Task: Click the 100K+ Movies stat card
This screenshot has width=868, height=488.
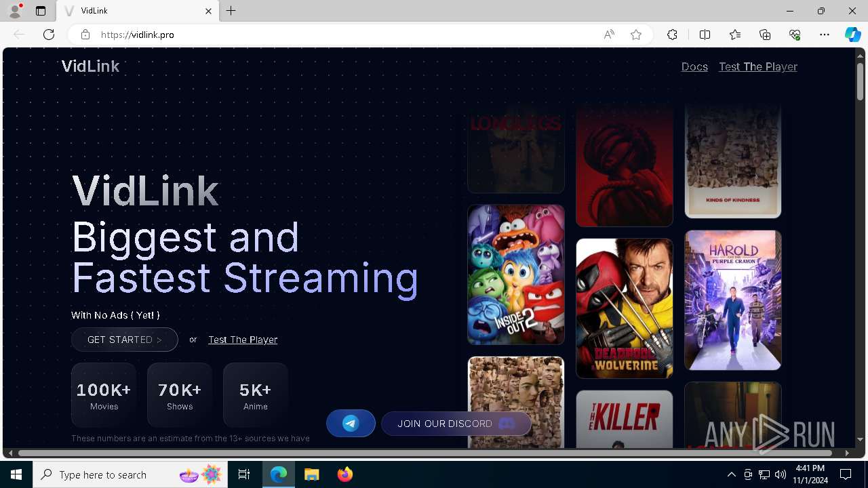Action: (104, 395)
